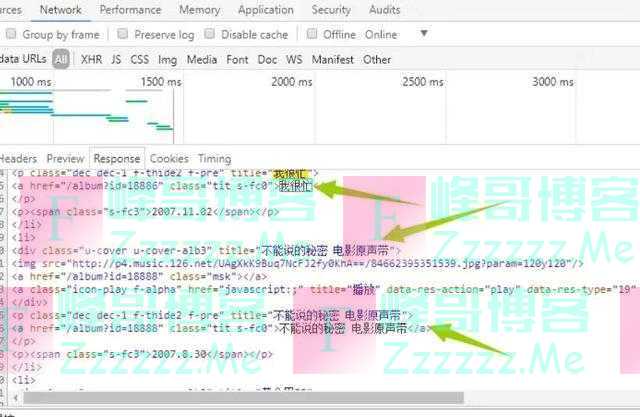The height and width of the screenshot is (417, 640).
Task: Click the 2000 ms timeline marker
Action: coord(292,82)
